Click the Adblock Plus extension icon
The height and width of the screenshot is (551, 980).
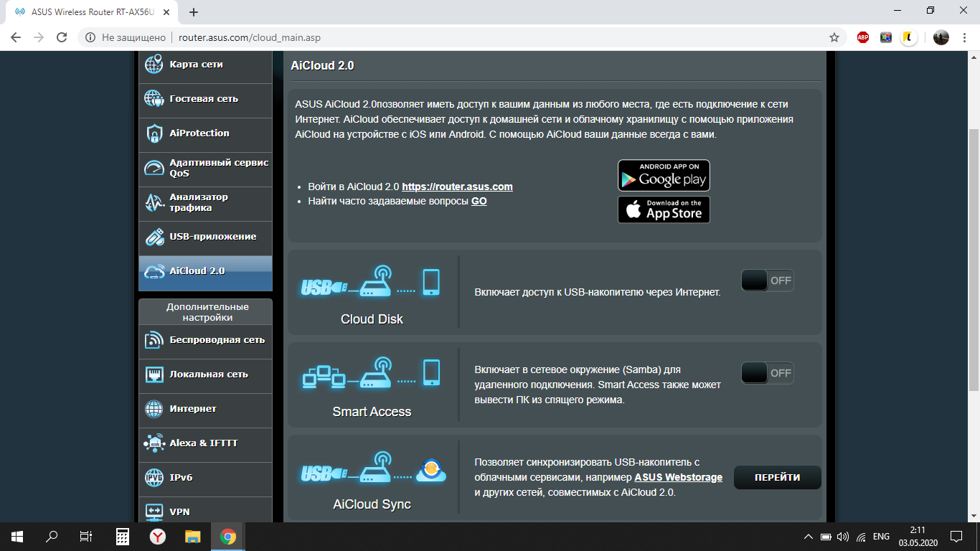(863, 37)
